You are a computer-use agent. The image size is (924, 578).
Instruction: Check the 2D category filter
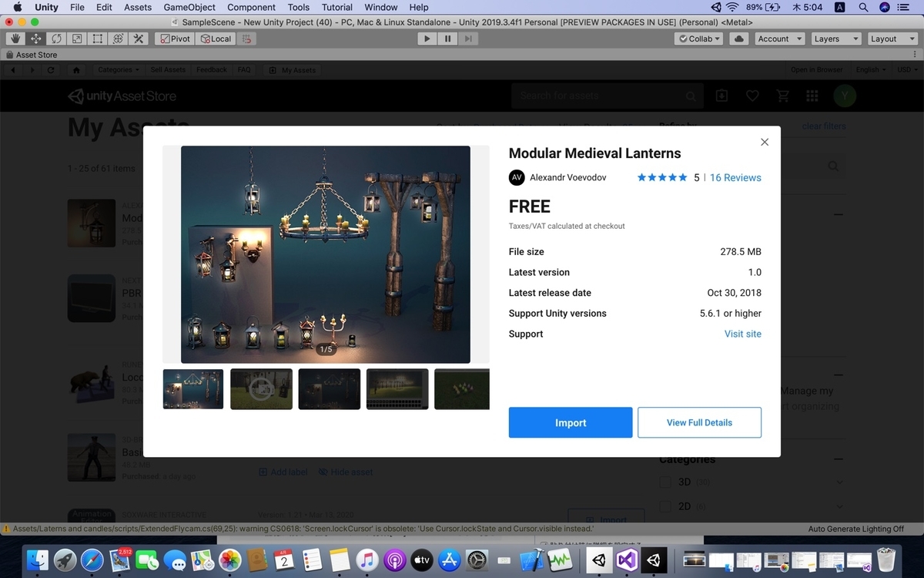665,506
